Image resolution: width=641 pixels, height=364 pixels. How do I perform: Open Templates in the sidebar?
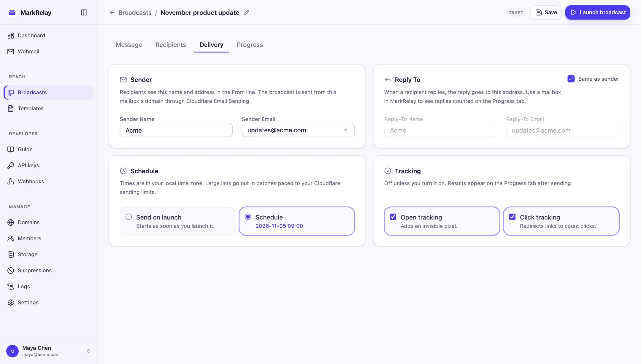pyautogui.click(x=49, y=109)
